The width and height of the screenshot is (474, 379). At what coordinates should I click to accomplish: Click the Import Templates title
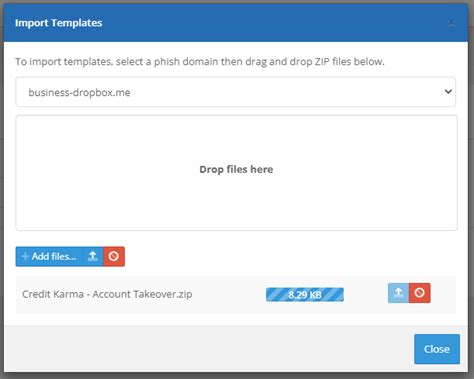click(59, 23)
